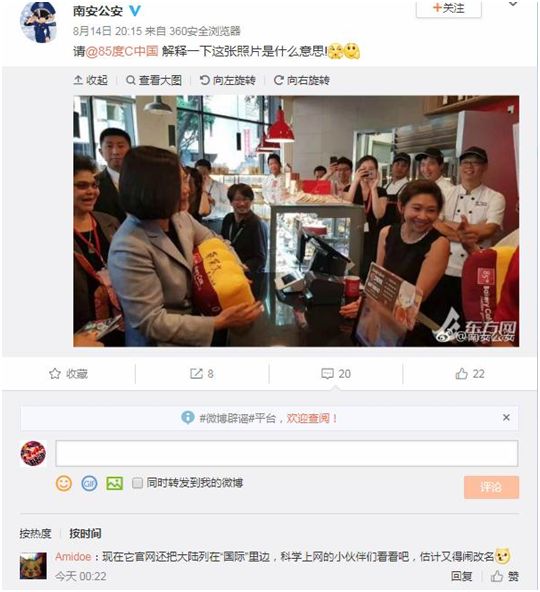The width and height of the screenshot is (540, 592).
Task: Rotate image left with 向左旋转
Action: [x=228, y=80]
